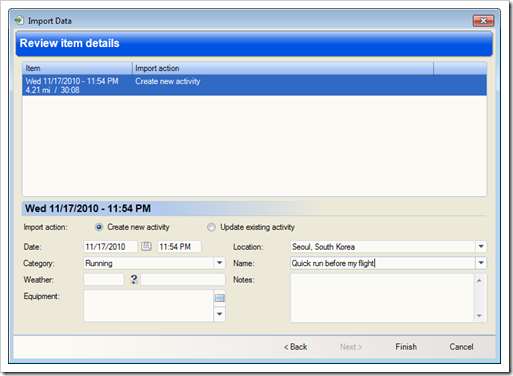Screen dimensions: 513x376
Task: Select Update existing activity radio button
Action: click(x=211, y=227)
